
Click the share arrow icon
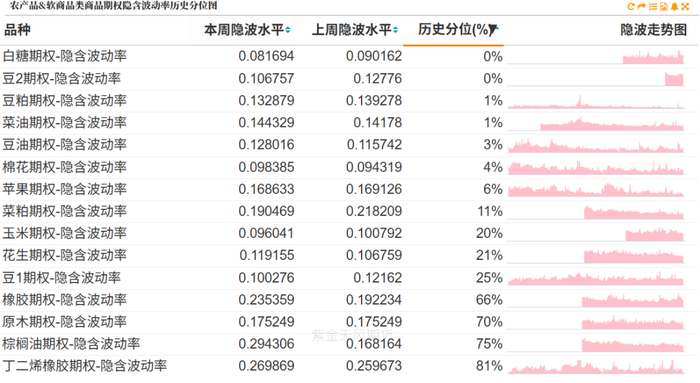(642, 6)
